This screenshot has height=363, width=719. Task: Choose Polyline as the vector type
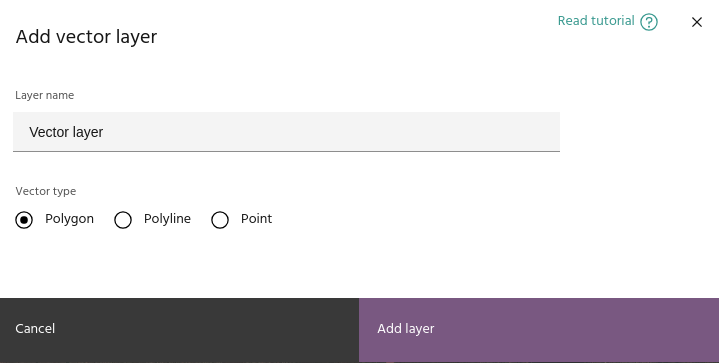click(x=123, y=220)
